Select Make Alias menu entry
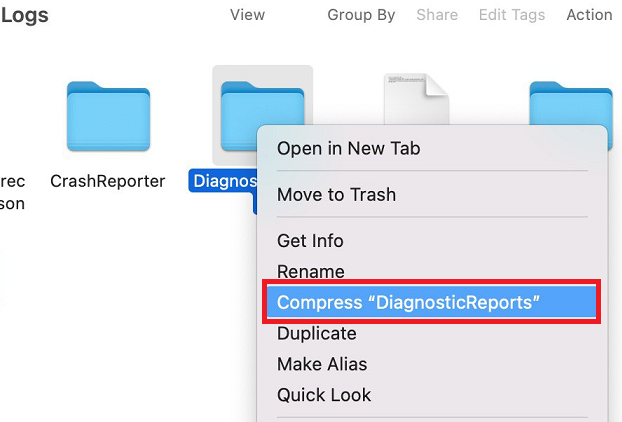The height and width of the screenshot is (422, 622). pyautogui.click(x=322, y=365)
